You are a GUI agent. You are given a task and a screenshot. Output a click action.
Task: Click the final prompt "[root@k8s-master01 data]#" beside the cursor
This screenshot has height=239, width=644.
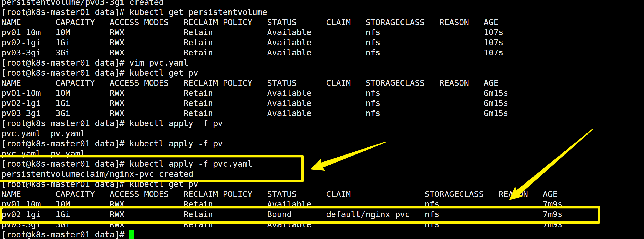tap(63, 235)
